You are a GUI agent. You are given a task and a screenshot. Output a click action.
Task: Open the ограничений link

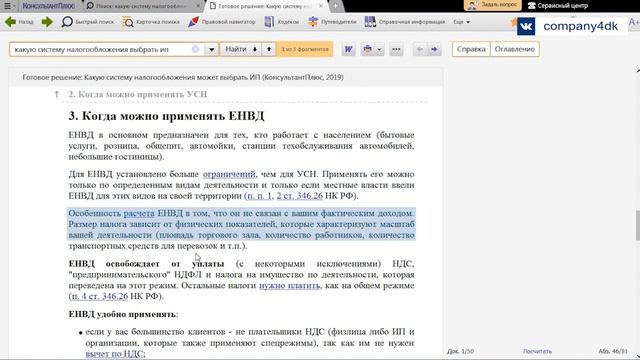(229, 174)
